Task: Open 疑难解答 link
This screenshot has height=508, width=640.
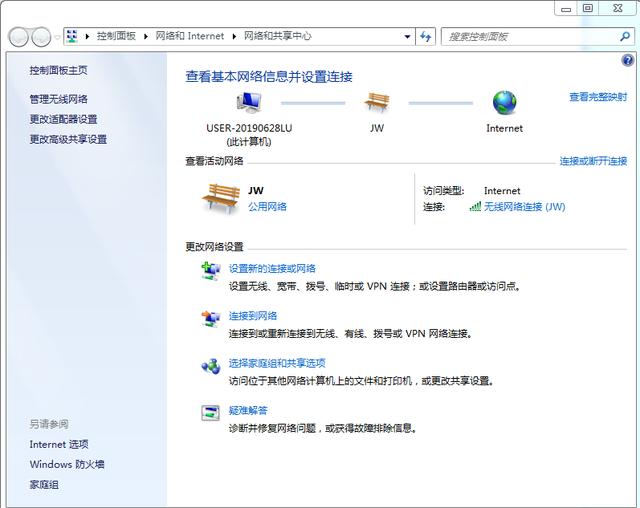Action: pos(248,410)
